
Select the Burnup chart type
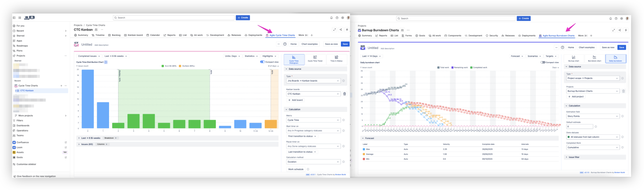[573, 59]
